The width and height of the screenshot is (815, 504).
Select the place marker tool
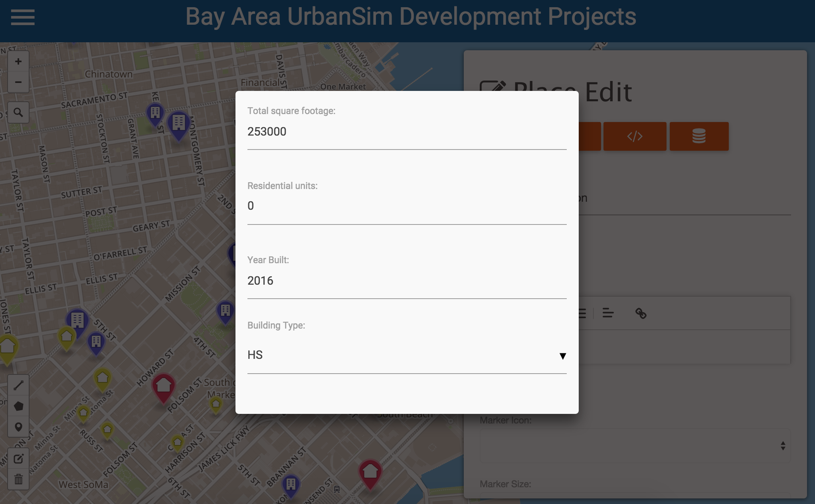coord(18,427)
